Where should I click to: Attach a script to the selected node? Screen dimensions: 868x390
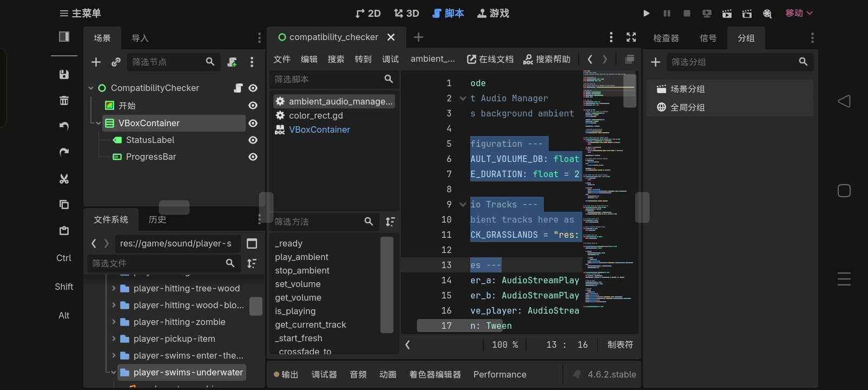click(232, 62)
